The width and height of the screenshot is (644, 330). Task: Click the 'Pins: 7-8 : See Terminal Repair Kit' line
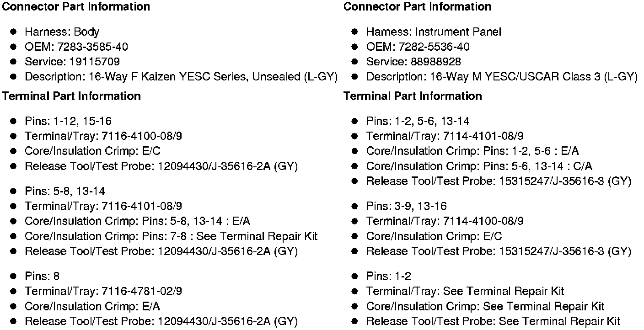pos(171,236)
